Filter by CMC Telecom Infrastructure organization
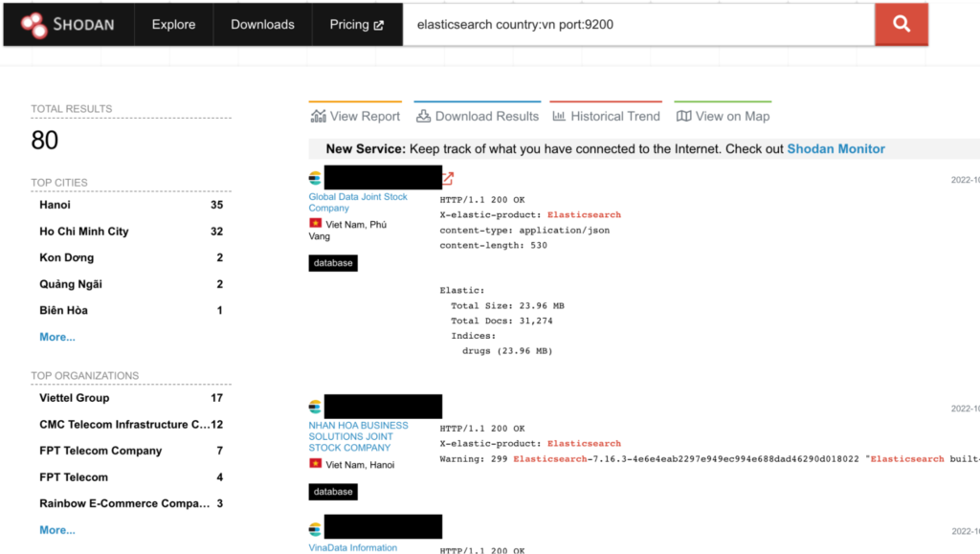Image resolution: width=980 pixels, height=554 pixels. (x=124, y=424)
